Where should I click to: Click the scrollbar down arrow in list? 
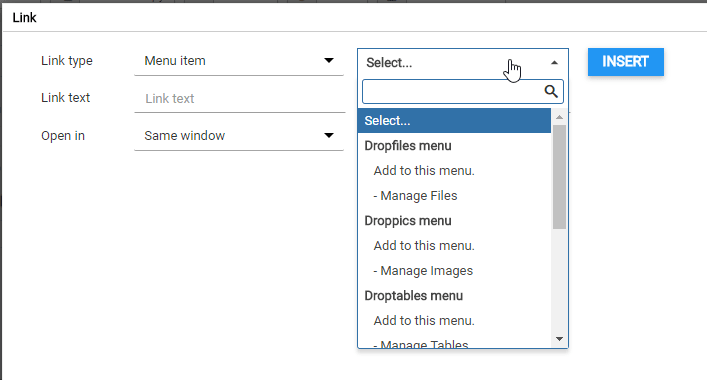point(560,339)
